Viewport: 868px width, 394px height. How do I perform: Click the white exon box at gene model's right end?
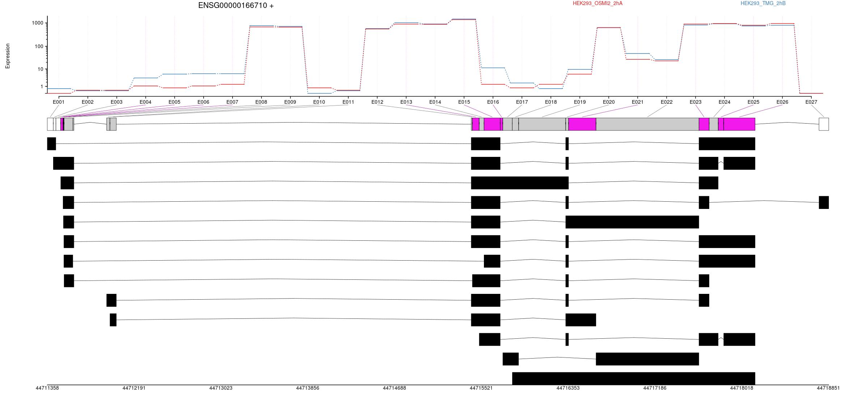[824, 124]
